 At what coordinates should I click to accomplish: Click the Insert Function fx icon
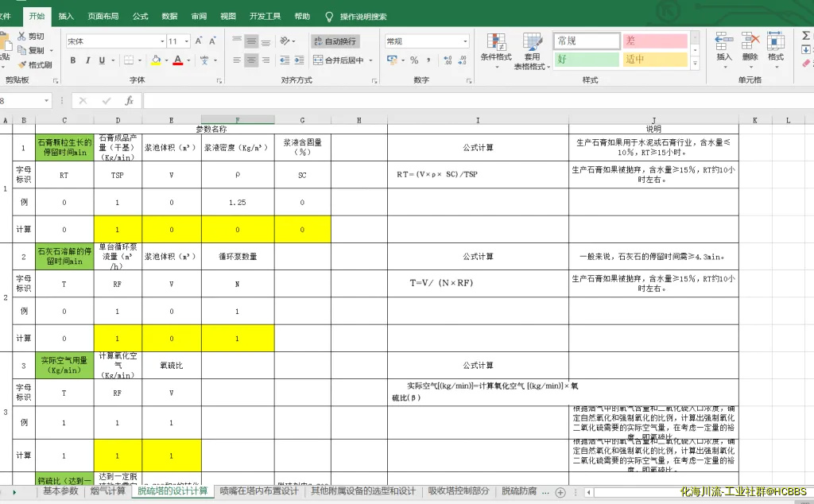click(x=130, y=101)
